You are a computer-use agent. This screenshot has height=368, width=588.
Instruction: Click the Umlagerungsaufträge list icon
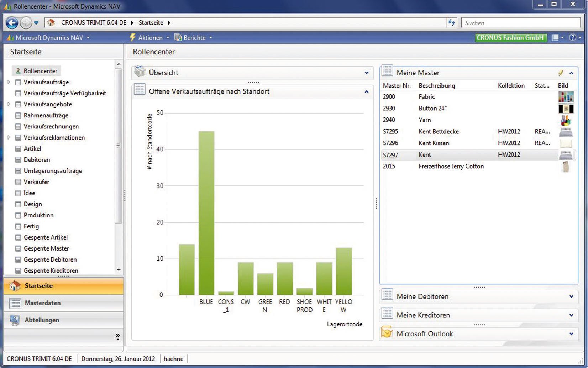coord(18,171)
